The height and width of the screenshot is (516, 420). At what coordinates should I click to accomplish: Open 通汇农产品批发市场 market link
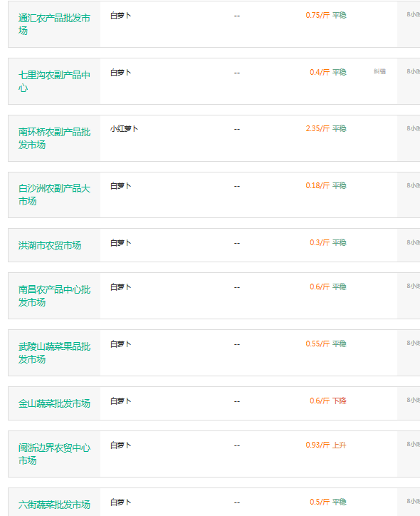coord(54,24)
